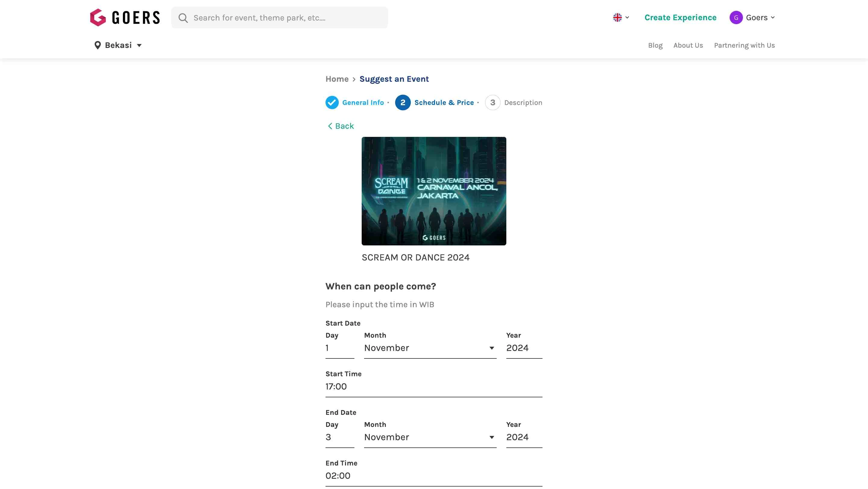Click the search magnifier icon
This screenshot has width=868, height=489.
[x=183, y=18]
